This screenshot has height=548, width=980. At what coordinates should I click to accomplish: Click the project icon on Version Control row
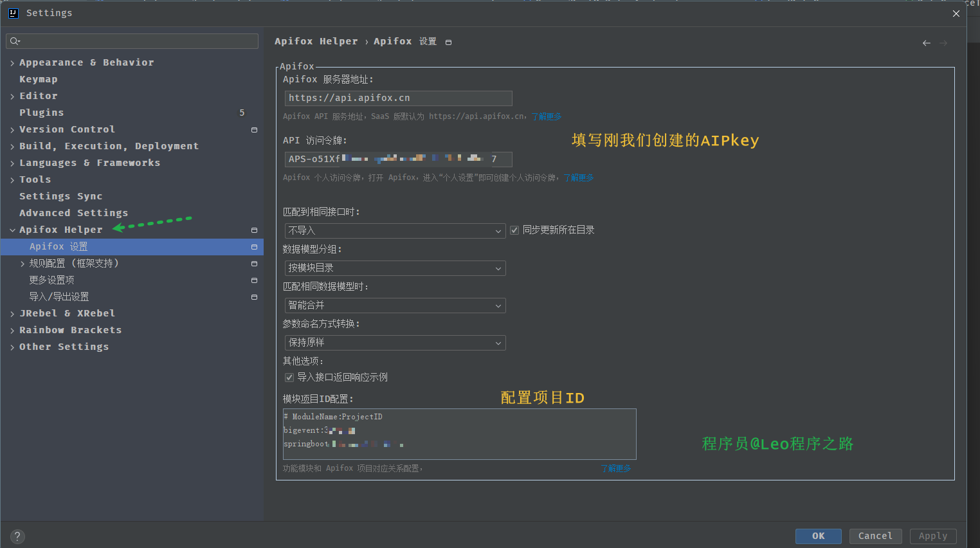254,130
